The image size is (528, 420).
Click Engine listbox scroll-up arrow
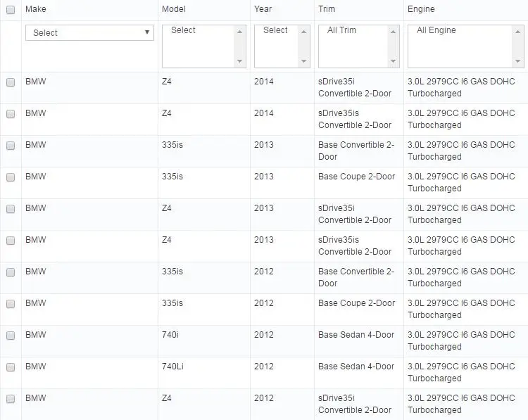click(517, 32)
